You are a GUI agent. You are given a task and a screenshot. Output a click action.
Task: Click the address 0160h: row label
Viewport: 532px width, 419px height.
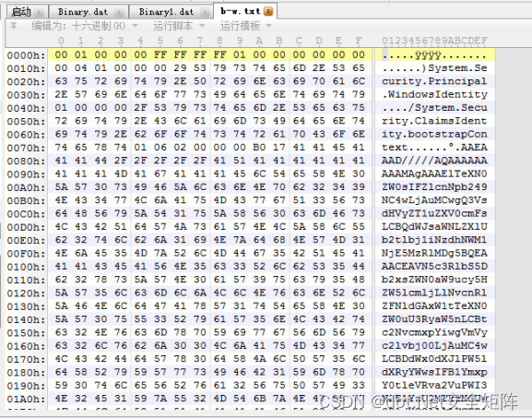click(26, 346)
